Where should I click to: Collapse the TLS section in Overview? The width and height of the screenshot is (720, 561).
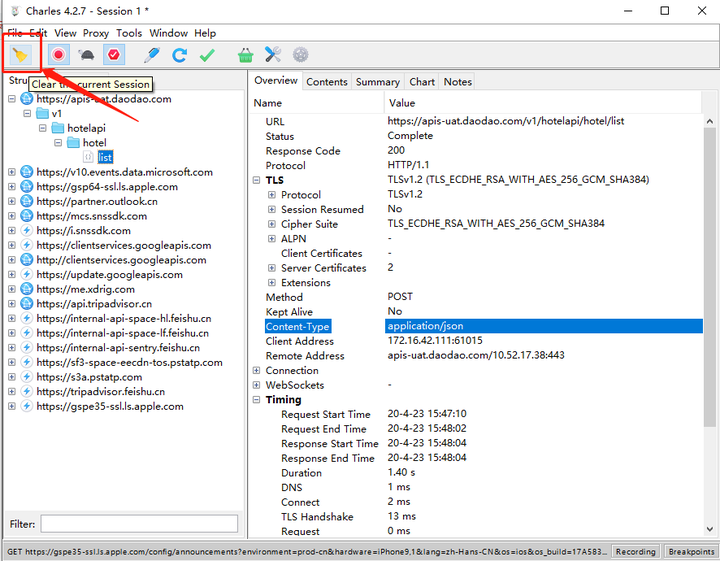click(256, 180)
